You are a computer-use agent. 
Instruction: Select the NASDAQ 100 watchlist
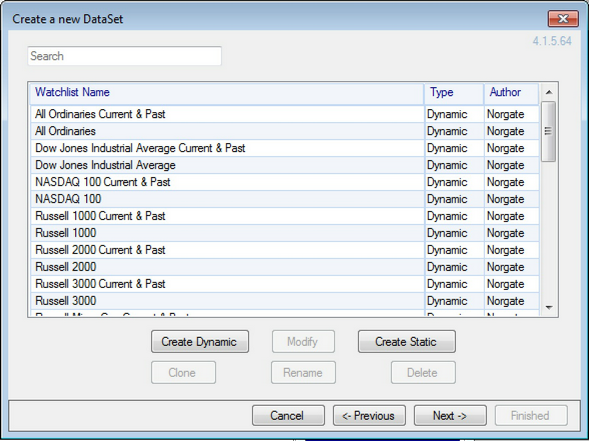pos(285,199)
